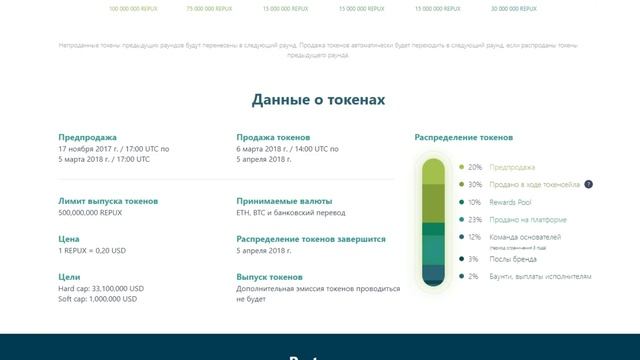This screenshot has width=640, height=360.
Task: Click the 'Продажа токенов' section heading
Action: tap(273, 137)
